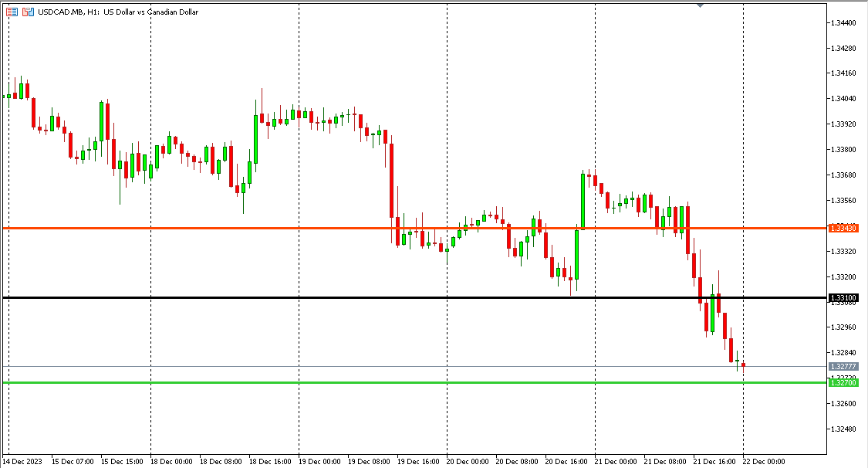Click the 18 Dec 16:00 time label
This screenshot has height=468, width=868.
coord(269,461)
